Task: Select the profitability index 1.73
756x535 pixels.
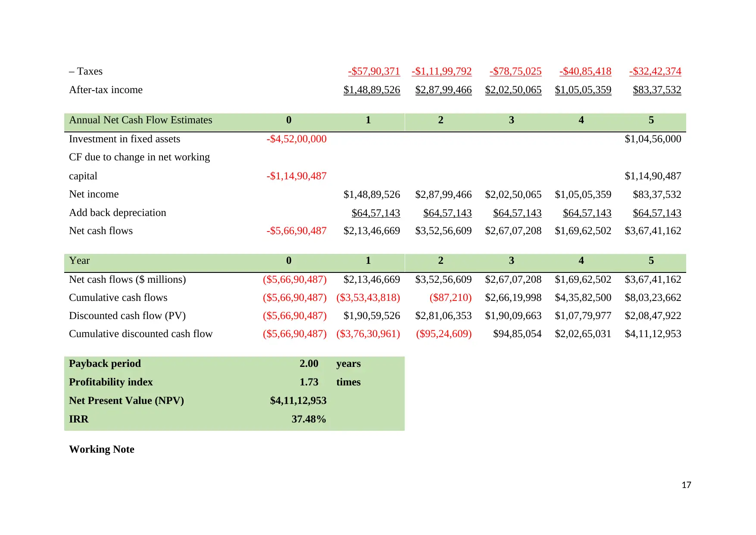Action: click(x=309, y=382)
